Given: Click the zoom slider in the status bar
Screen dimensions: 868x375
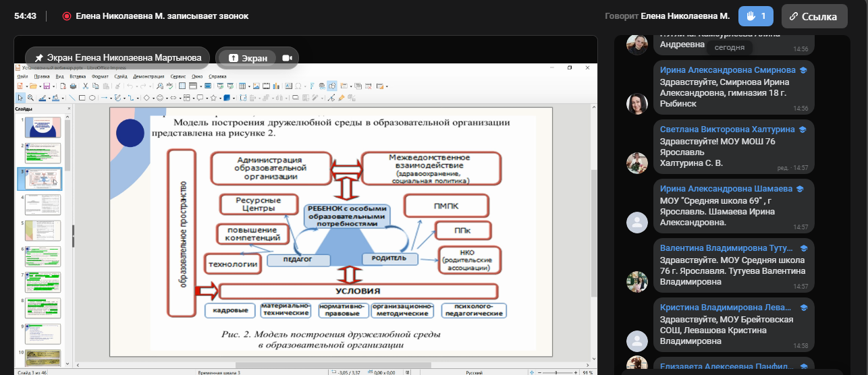Looking at the screenshot, I should click(x=557, y=372).
